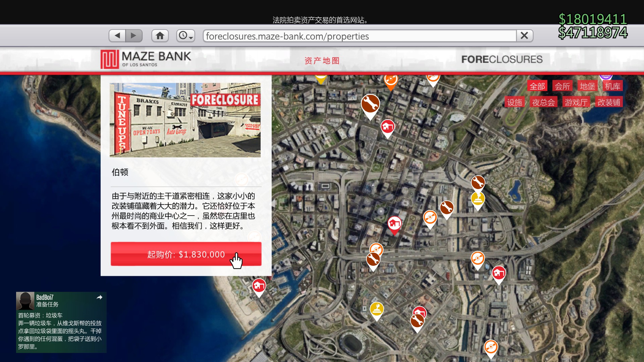
Task: Select the orange disc marker left of the canal wrench
Action: 430,218
